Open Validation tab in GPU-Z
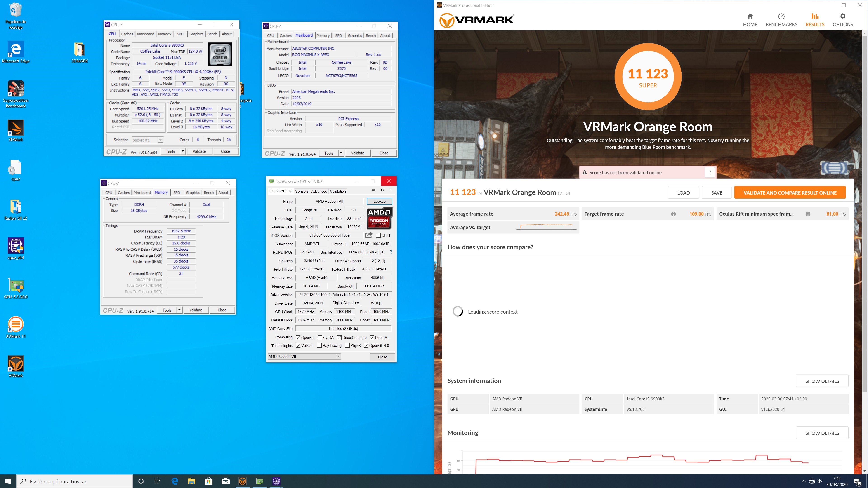 pyautogui.click(x=338, y=191)
